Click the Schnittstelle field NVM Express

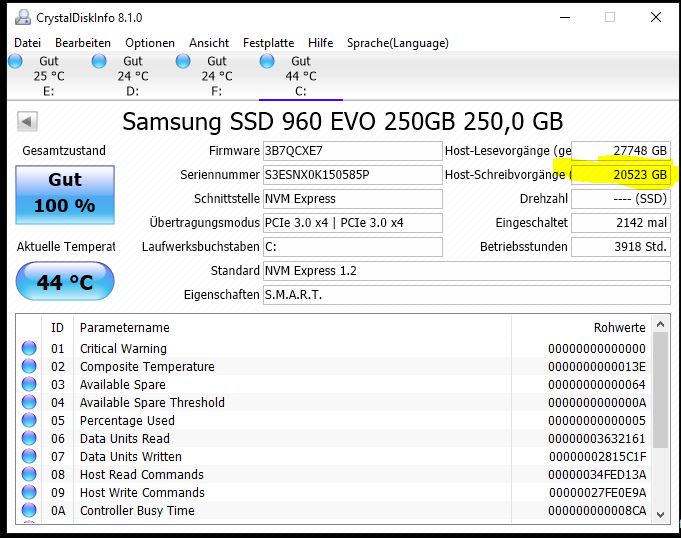(353, 198)
